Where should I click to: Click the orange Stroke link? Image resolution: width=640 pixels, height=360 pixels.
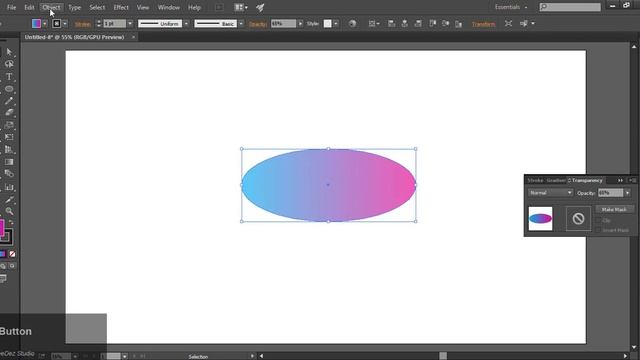point(82,24)
